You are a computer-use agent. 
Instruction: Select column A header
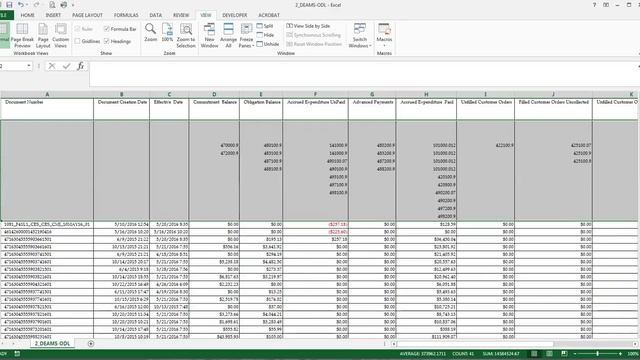47,94
